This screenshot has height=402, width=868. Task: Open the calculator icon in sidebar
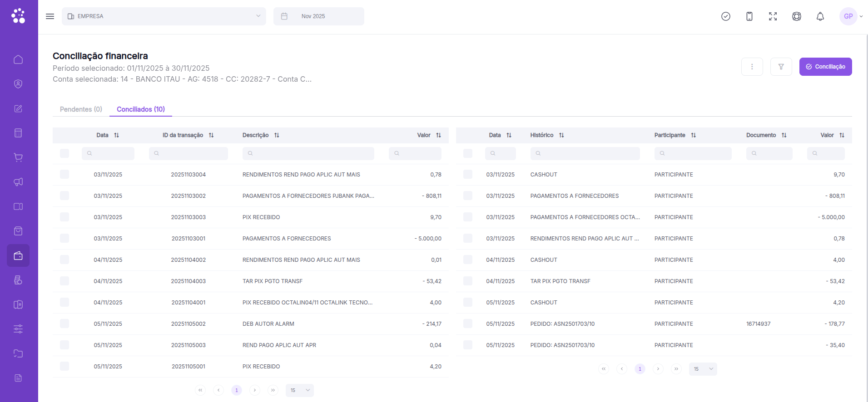(18, 133)
